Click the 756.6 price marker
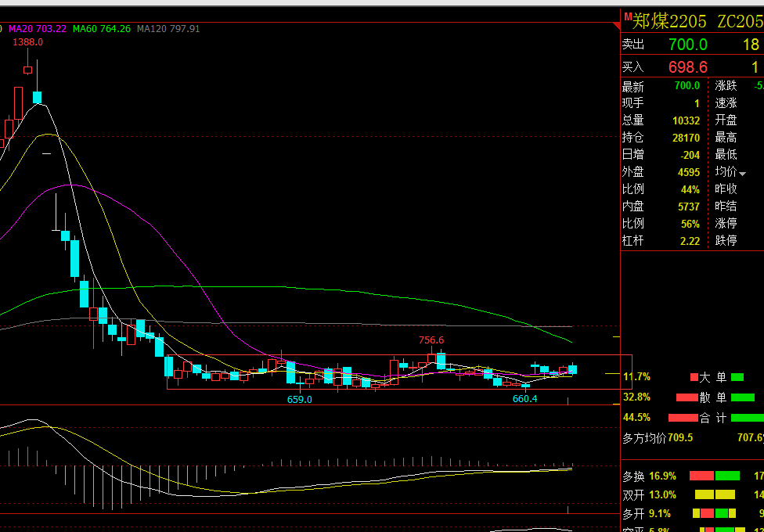 pyautogui.click(x=431, y=340)
